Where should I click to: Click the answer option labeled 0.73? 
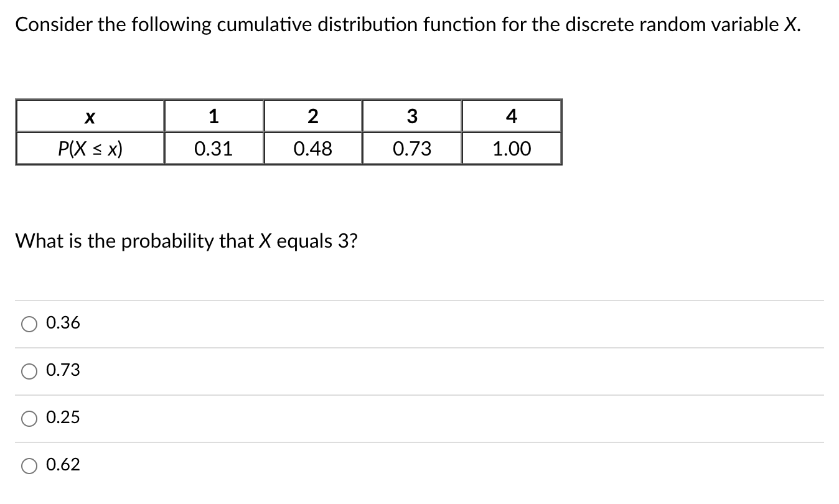coord(62,370)
